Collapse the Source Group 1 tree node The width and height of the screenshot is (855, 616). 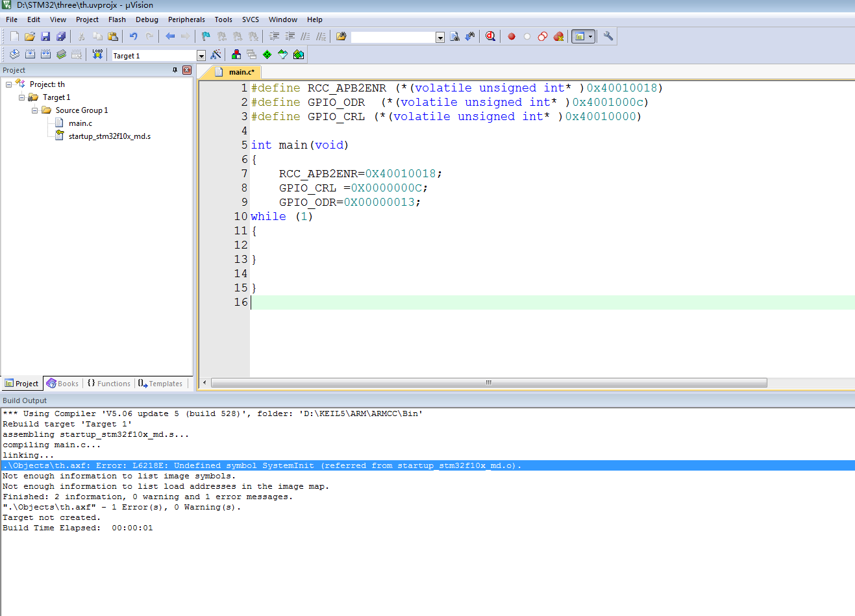(34, 110)
